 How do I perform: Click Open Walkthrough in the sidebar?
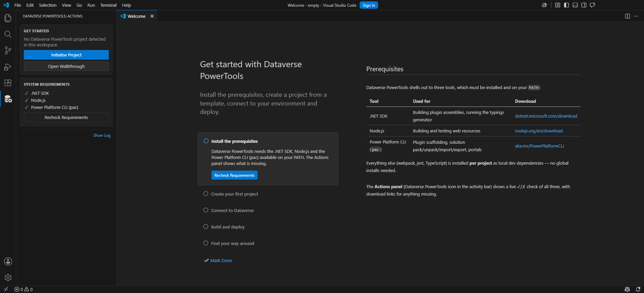point(66,66)
